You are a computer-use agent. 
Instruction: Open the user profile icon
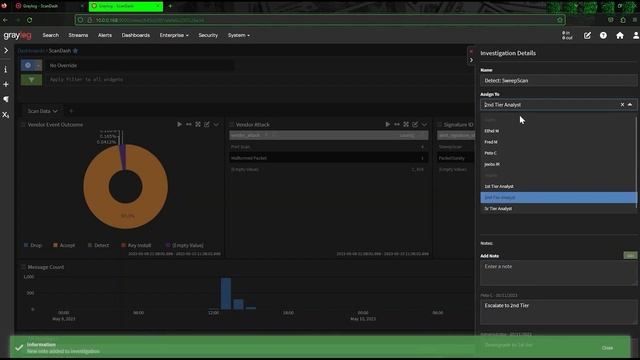tap(636, 36)
